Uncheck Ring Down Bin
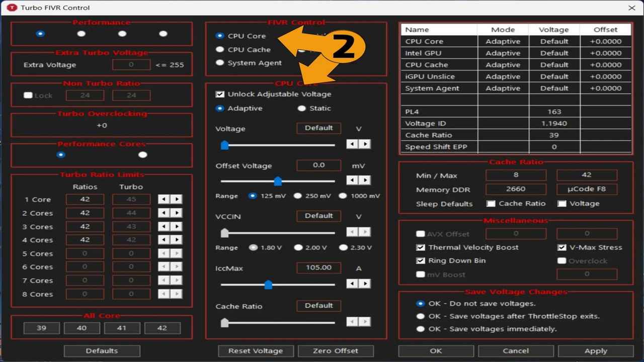Screen dimensions: 644x362 point(421,260)
